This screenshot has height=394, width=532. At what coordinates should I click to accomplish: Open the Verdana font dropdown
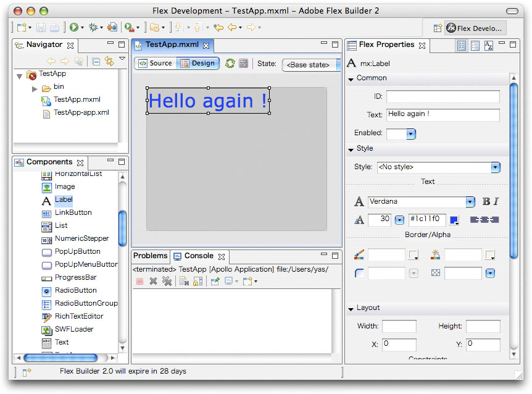pos(470,202)
